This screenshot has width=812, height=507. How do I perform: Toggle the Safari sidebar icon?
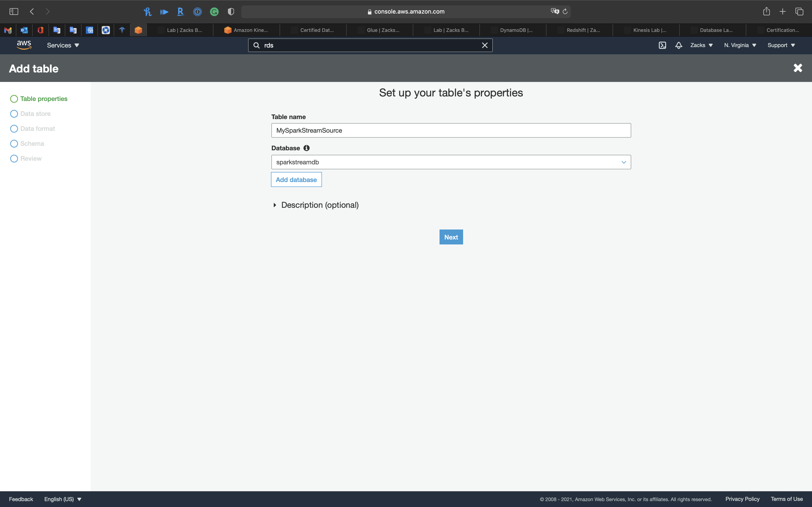[14, 11]
